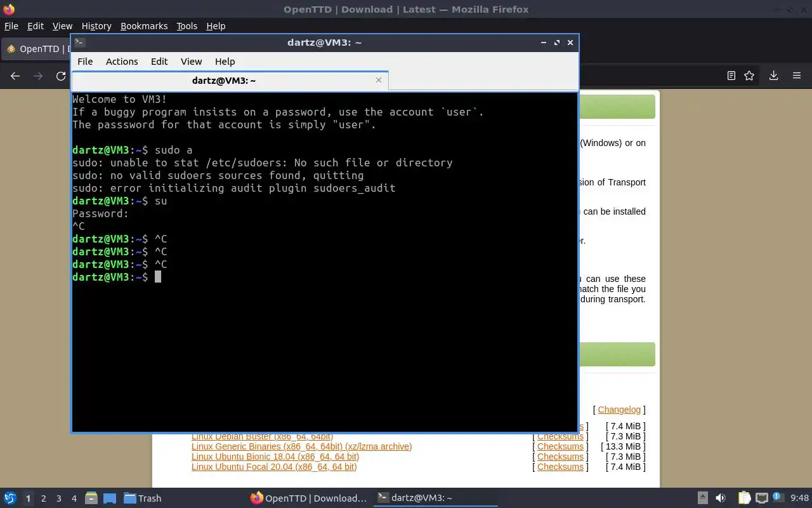Open terminal Help menu
Viewport: 812px width, 508px height.
click(x=225, y=62)
